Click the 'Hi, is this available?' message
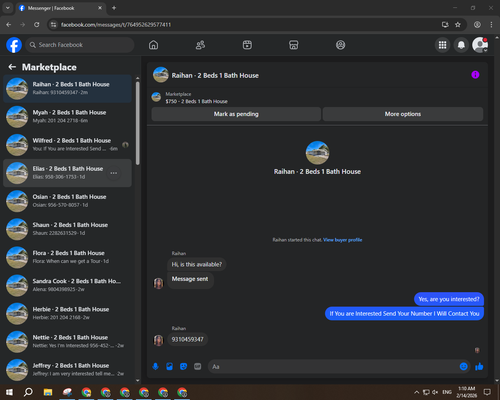This screenshot has width=500, height=400. pos(197,264)
